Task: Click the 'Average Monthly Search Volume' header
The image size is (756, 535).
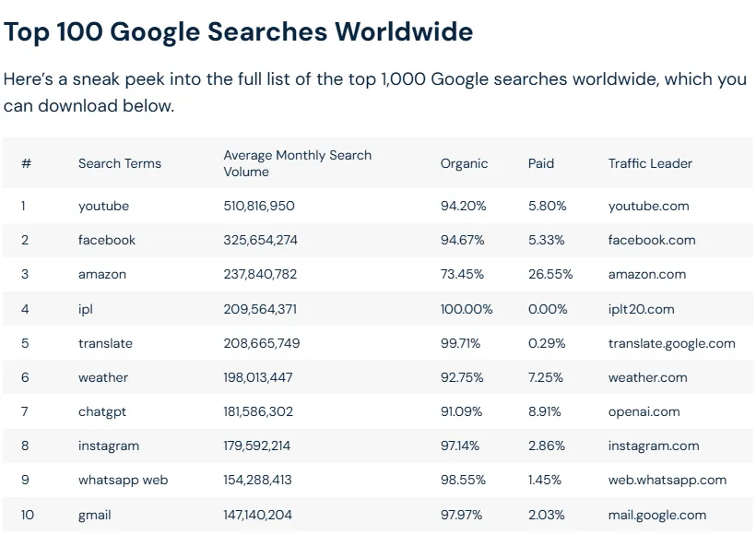Action: point(297,163)
